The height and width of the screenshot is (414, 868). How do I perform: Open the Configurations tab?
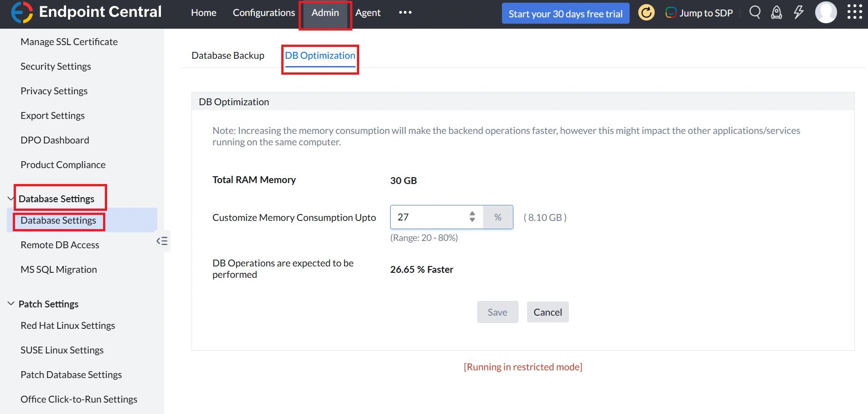point(264,13)
